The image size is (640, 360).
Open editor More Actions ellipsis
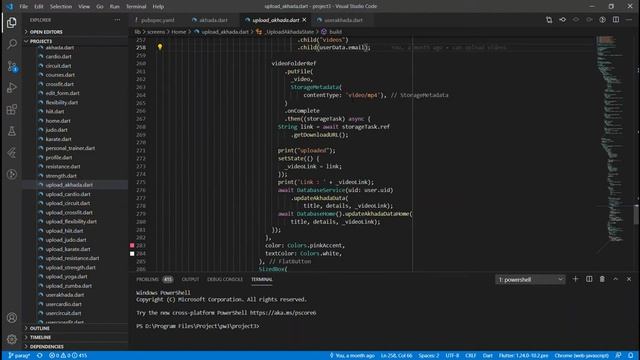629,20
